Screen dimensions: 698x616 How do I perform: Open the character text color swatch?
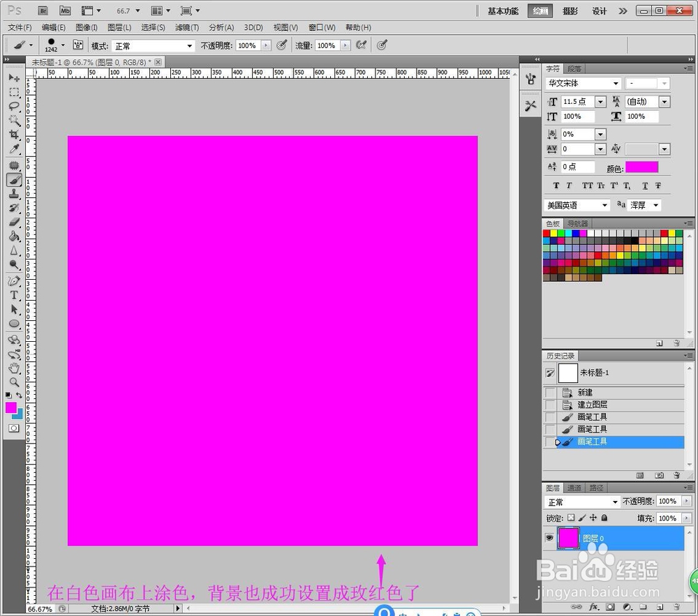pos(641,167)
